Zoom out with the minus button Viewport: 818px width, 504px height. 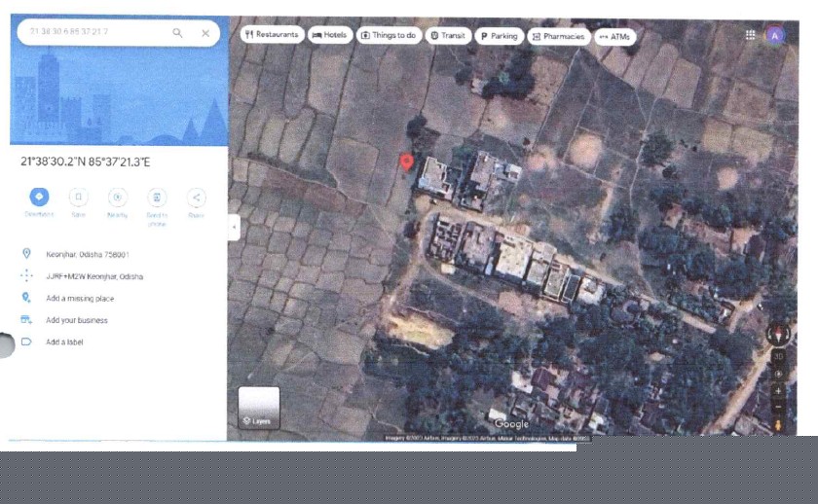tap(778, 406)
